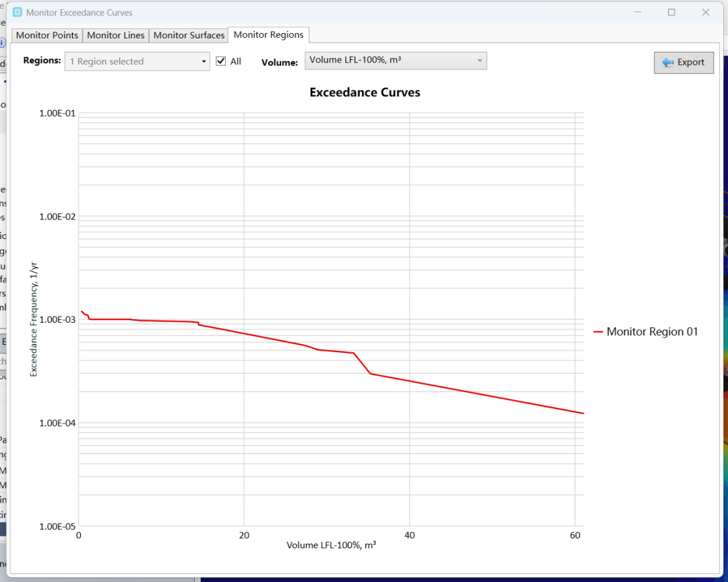728x582 pixels.
Task: Uncheck the All regions checkbox
Action: coord(221,61)
